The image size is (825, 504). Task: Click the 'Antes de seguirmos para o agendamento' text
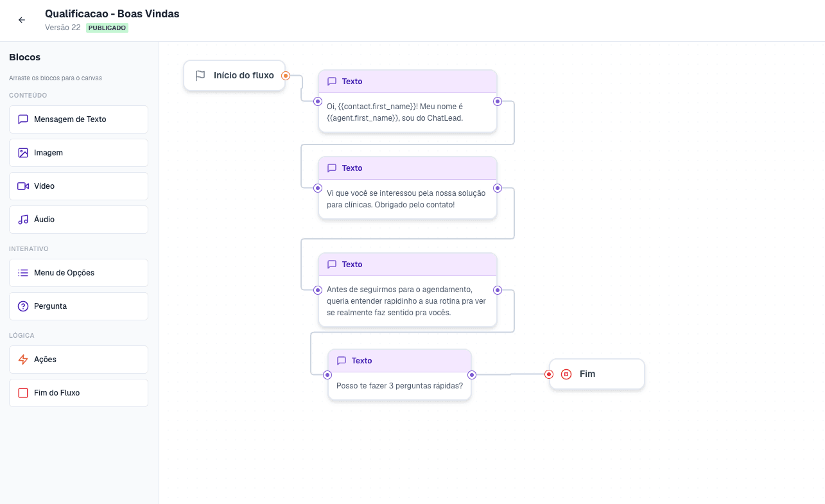(x=406, y=301)
